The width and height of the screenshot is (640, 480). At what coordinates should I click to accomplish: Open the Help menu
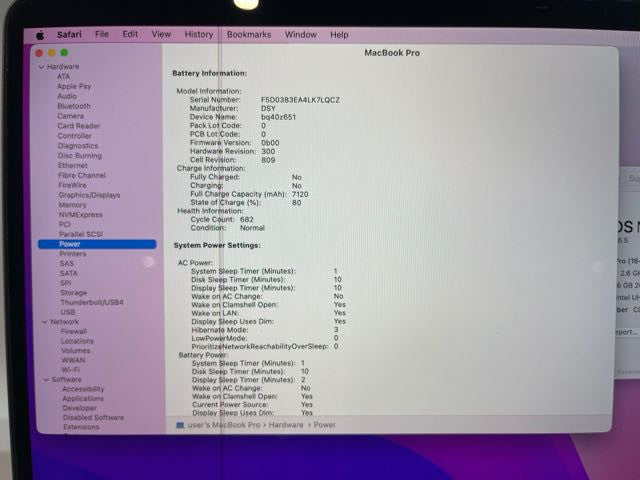[339, 35]
